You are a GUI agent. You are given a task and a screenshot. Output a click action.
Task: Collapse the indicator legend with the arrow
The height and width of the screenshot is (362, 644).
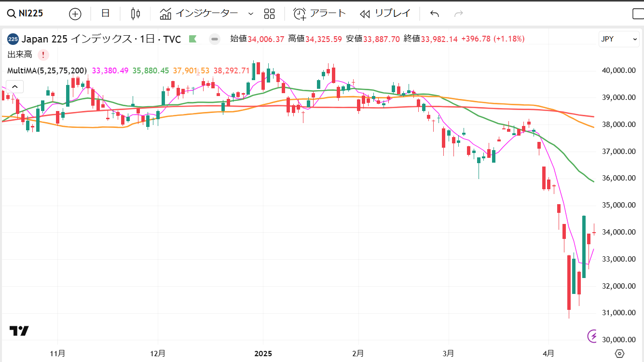[x=15, y=87]
